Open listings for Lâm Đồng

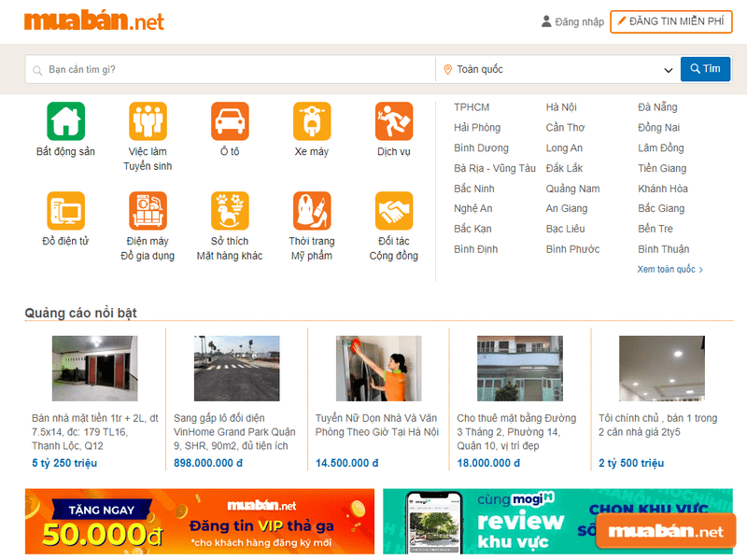tap(661, 148)
